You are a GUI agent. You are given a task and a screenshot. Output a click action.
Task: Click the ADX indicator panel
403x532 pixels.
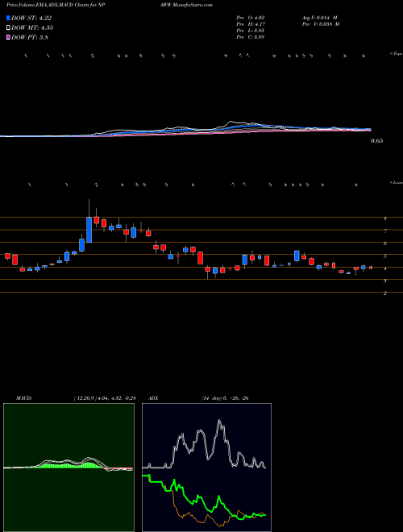[206, 468]
